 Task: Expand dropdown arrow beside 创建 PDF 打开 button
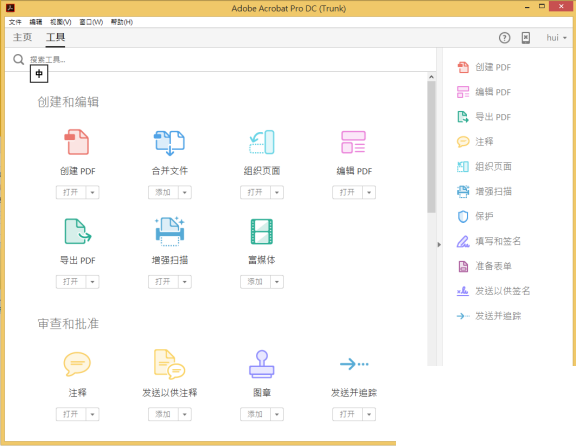click(93, 192)
